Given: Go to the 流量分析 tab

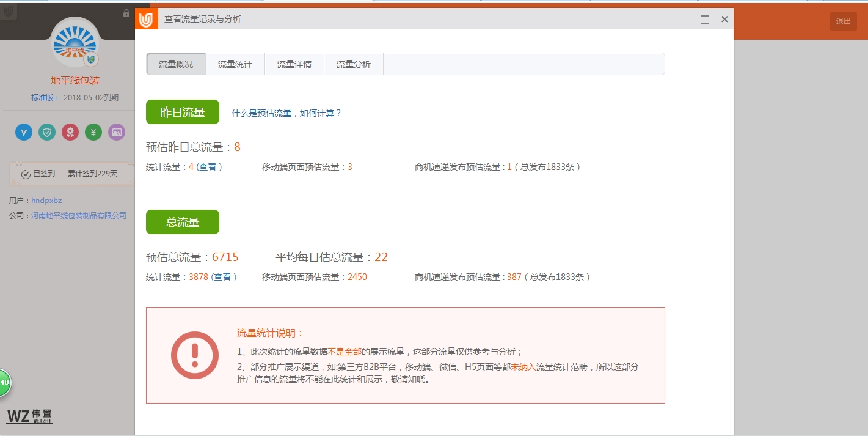Looking at the screenshot, I should click(354, 64).
